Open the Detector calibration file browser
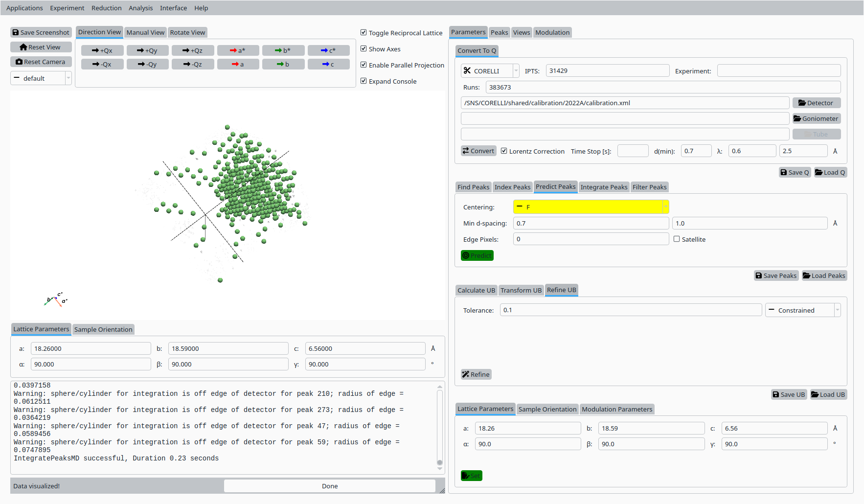 816,103
